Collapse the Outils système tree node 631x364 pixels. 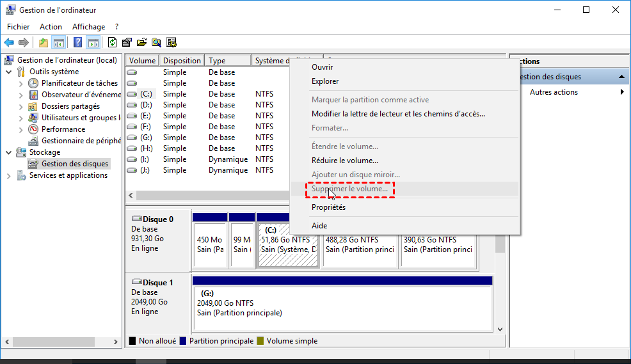pyautogui.click(x=9, y=72)
